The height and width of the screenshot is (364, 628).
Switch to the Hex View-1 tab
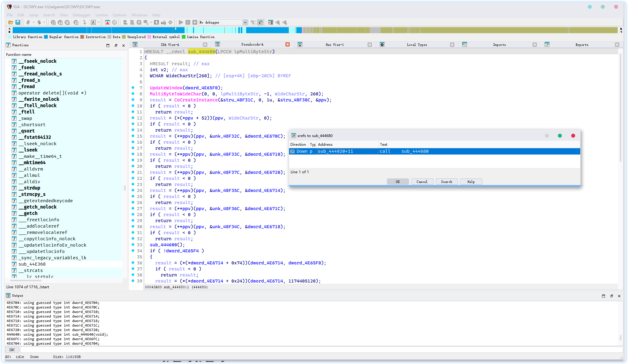(x=334, y=45)
